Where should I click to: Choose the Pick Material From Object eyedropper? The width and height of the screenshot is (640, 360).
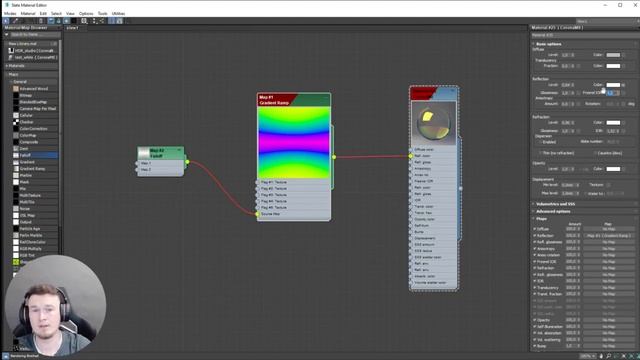(15, 20)
